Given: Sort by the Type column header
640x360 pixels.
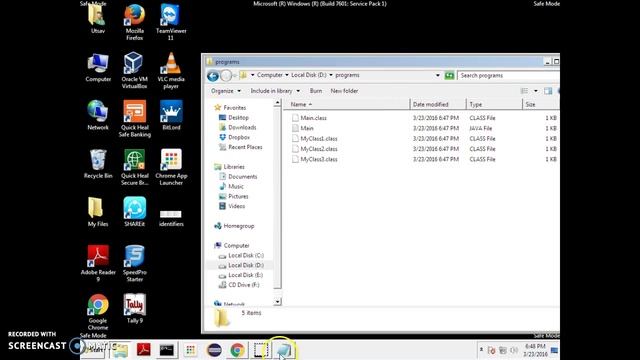Looking at the screenshot, I should [494, 104].
